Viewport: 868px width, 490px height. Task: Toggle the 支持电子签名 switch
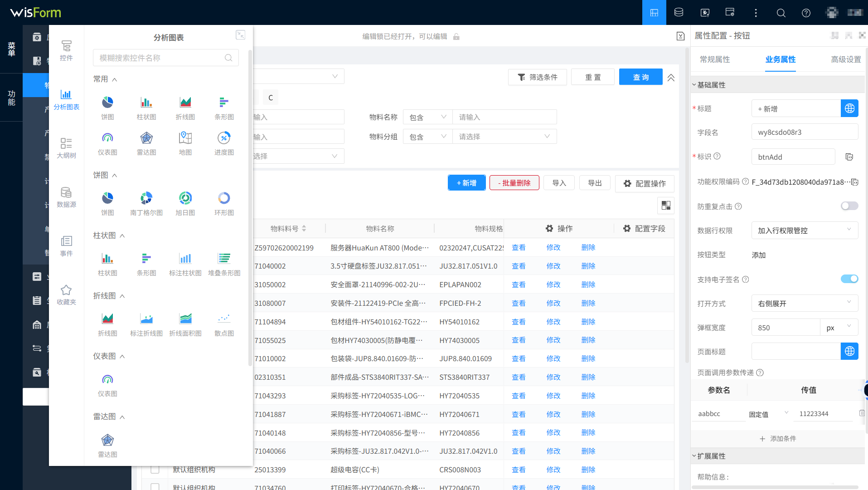click(x=849, y=279)
